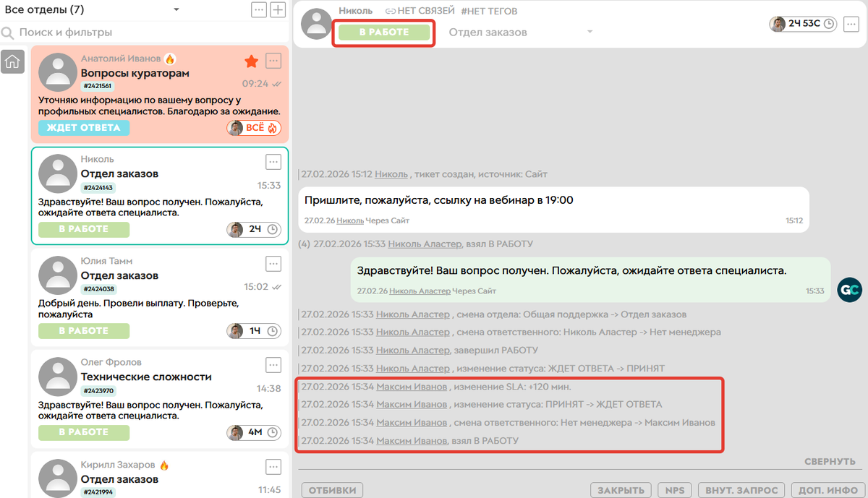This screenshot has height=498, width=868.
Task: Click the GC avatar beside the reply
Action: point(849,290)
